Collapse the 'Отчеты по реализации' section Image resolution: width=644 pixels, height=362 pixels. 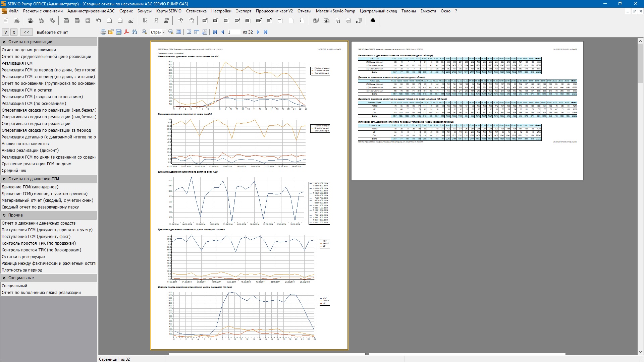coord(4,42)
